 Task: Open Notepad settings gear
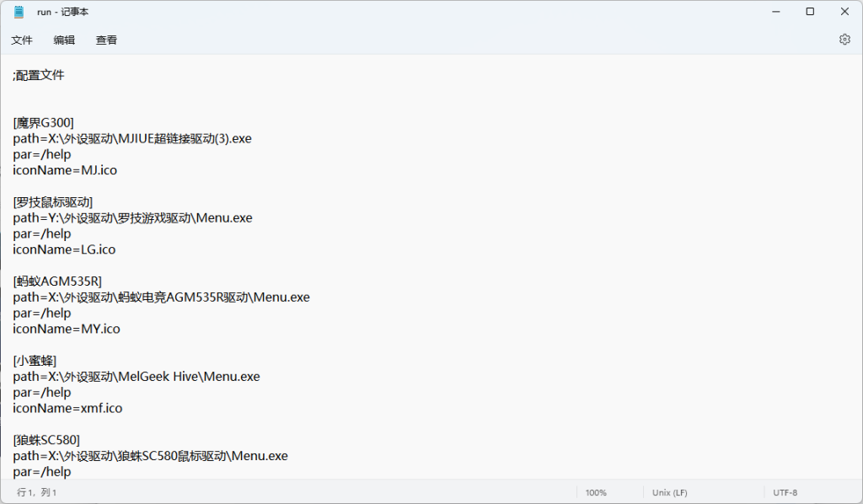tap(844, 40)
